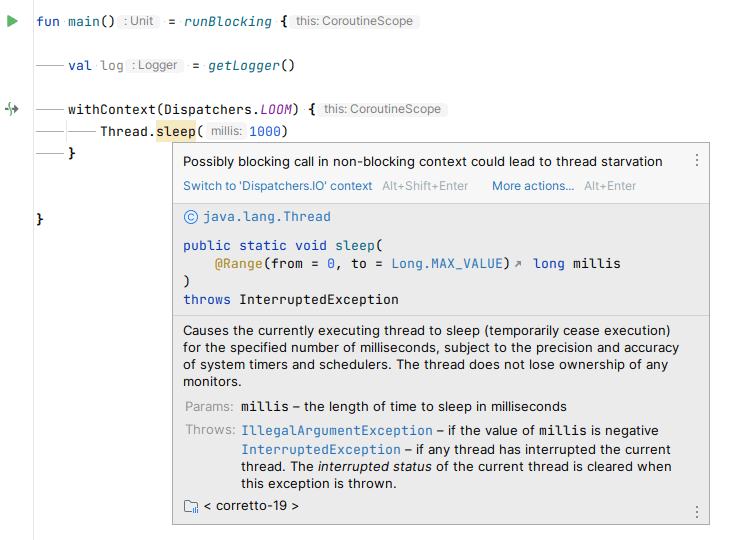Screen dimensions: 734x540
Task: Click the ': Logger' inlay type hint
Action: click(154, 65)
